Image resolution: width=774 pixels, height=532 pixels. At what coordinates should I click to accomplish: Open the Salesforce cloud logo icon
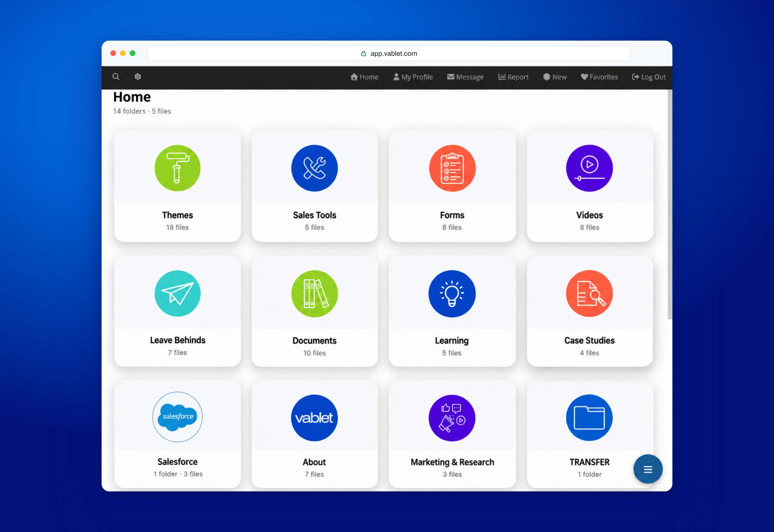pyautogui.click(x=177, y=417)
